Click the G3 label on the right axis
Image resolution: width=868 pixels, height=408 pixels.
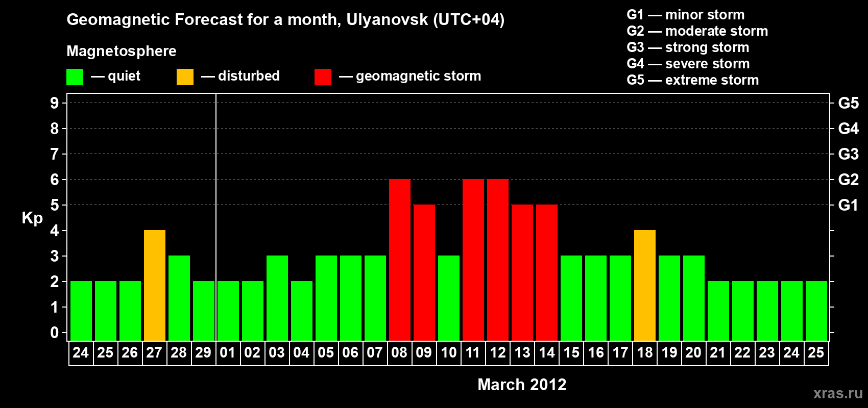[x=849, y=154]
